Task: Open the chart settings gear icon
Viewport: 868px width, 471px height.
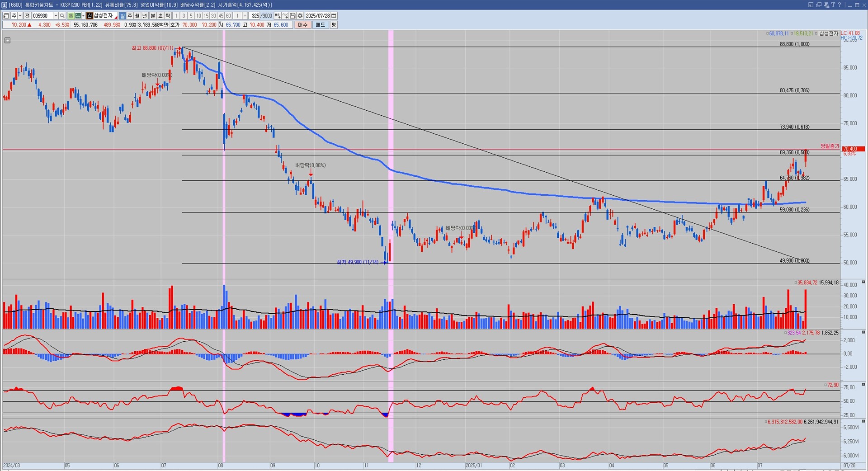Action: point(300,16)
